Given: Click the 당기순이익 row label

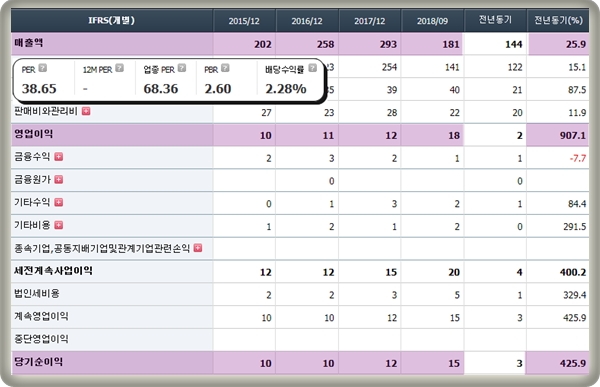Looking at the screenshot, I should pyautogui.click(x=38, y=362).
